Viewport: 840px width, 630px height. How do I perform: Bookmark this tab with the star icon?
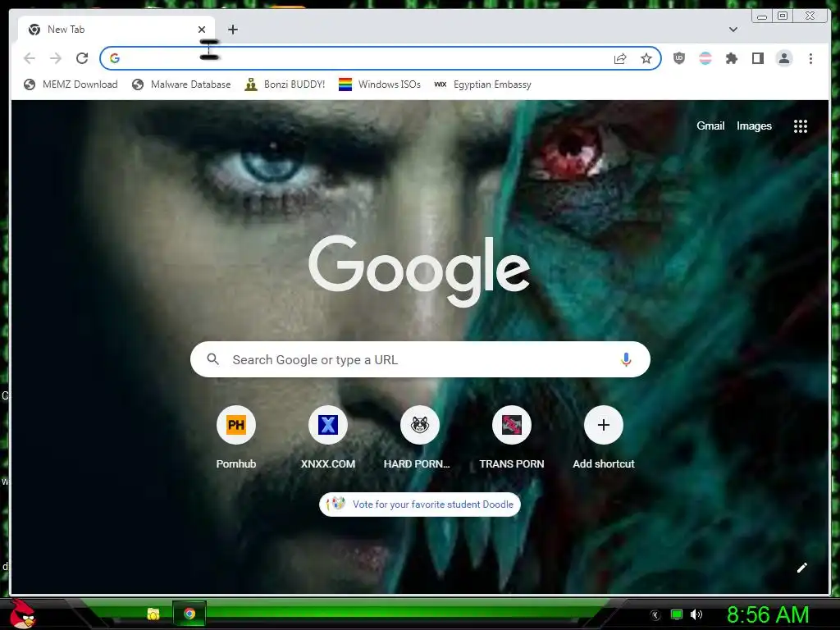pyautogui.click(x=646, y=58)
